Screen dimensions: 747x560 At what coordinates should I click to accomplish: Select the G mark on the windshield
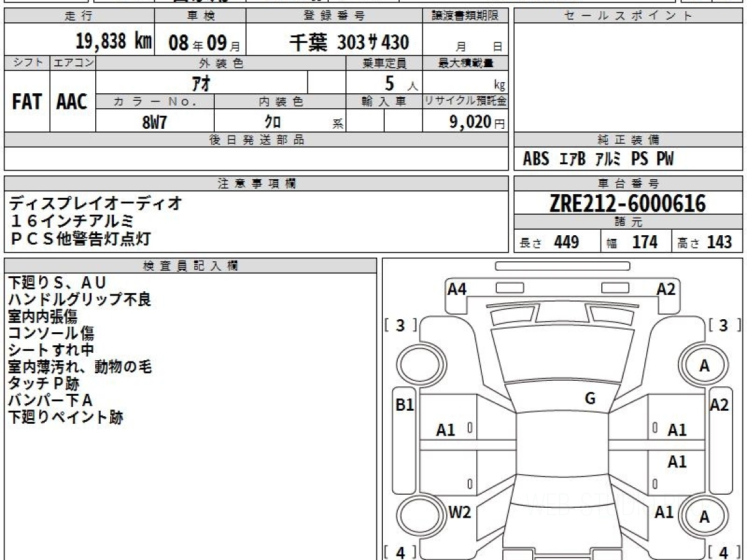590,399
